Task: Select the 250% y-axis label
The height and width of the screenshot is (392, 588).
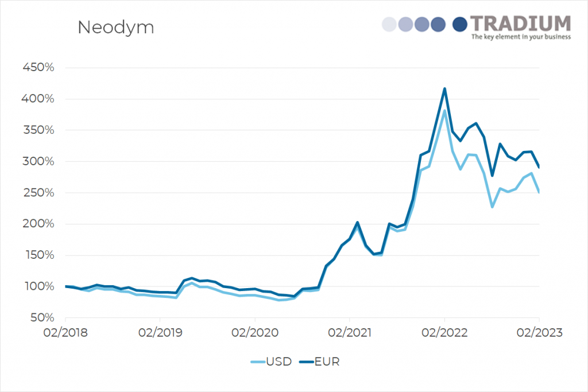Action: pyautogui.click(x=38, y=193)
